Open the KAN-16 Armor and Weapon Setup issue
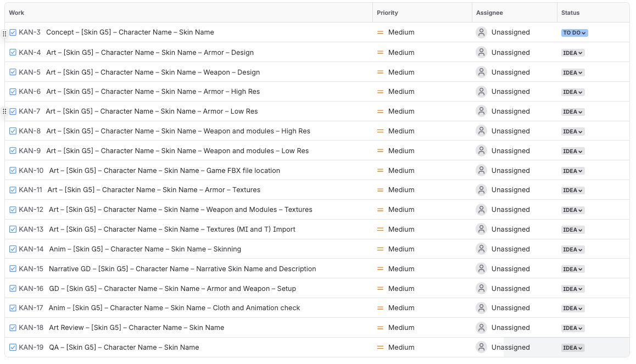 click(x=172, y=289)
